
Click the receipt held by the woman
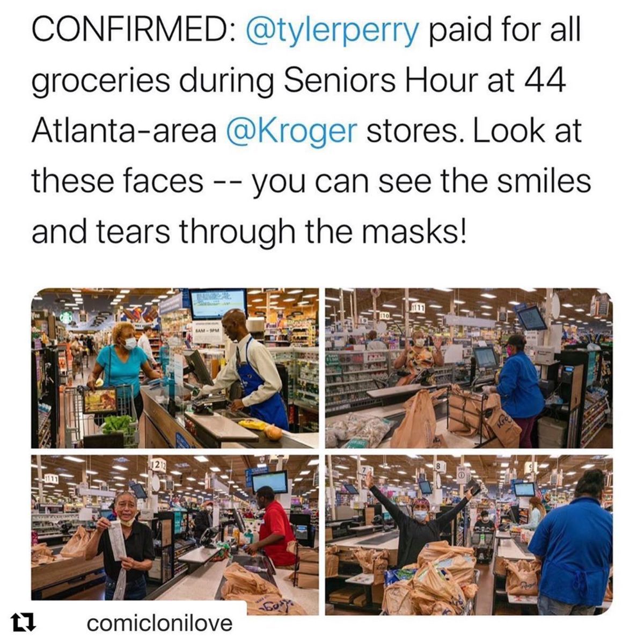point(117,538)
